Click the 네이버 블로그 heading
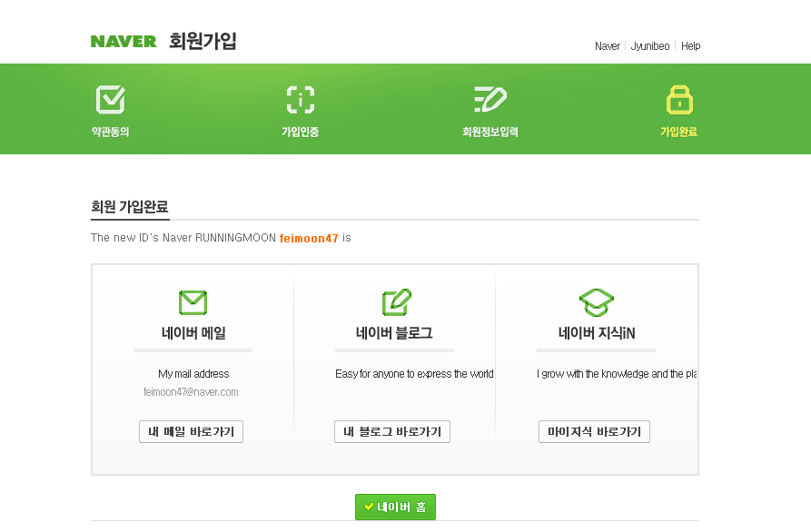 tap(394, 333)
